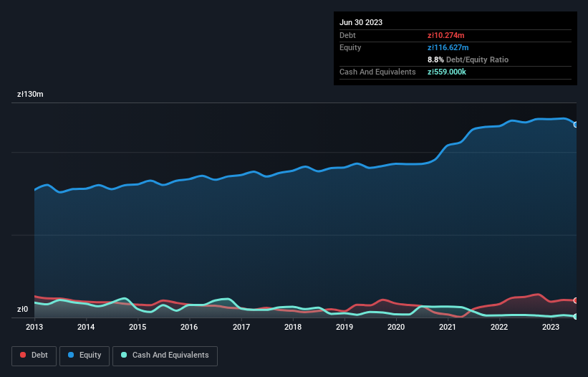Click the 2014 x-axis label

86,327
